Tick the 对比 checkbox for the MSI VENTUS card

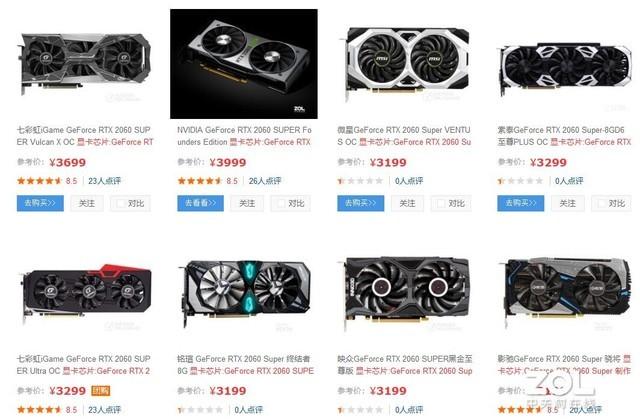[x=441, y=203]
